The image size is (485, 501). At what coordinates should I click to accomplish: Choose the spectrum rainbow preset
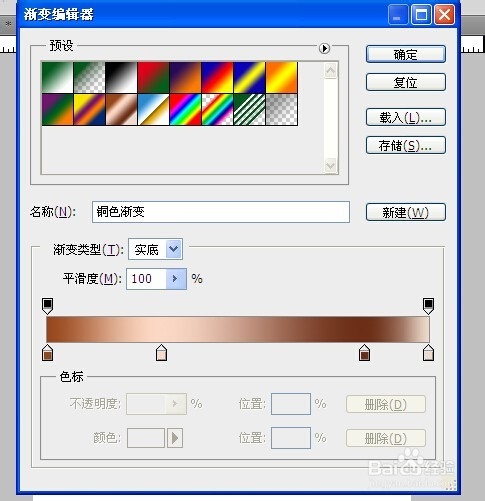click(185, 109)
